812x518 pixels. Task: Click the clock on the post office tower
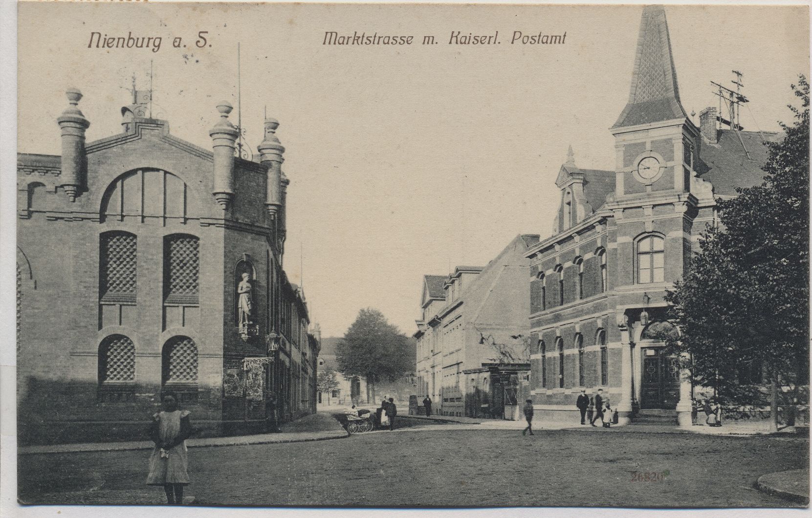[x=648, y=167]
